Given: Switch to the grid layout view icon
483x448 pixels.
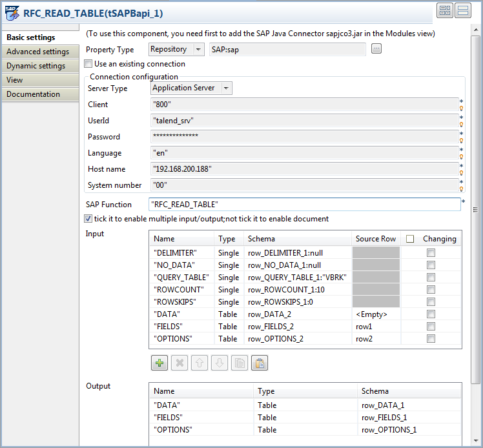Looking at the screenshot, I should 445,10.
